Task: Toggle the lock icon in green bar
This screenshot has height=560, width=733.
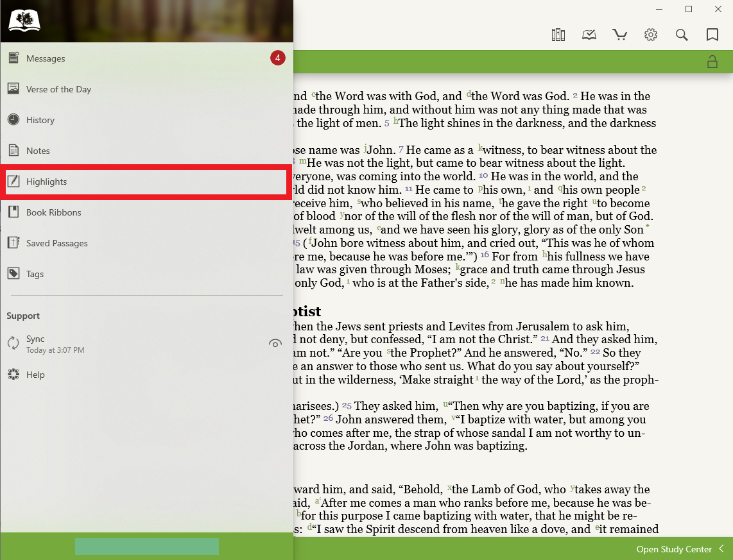Action: coord(712,62)
